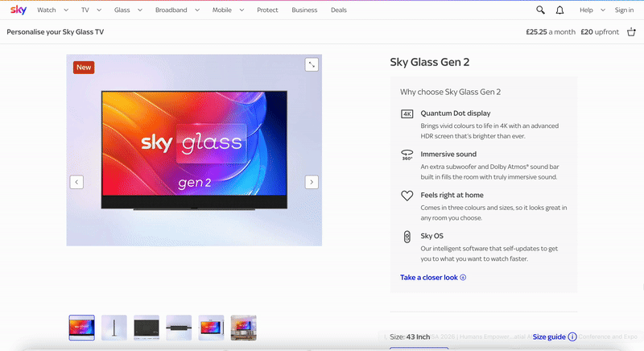The image size is (644, 351).
Task: Open the Help menu item
Action: pyautogui.click(x=586, y=10)
